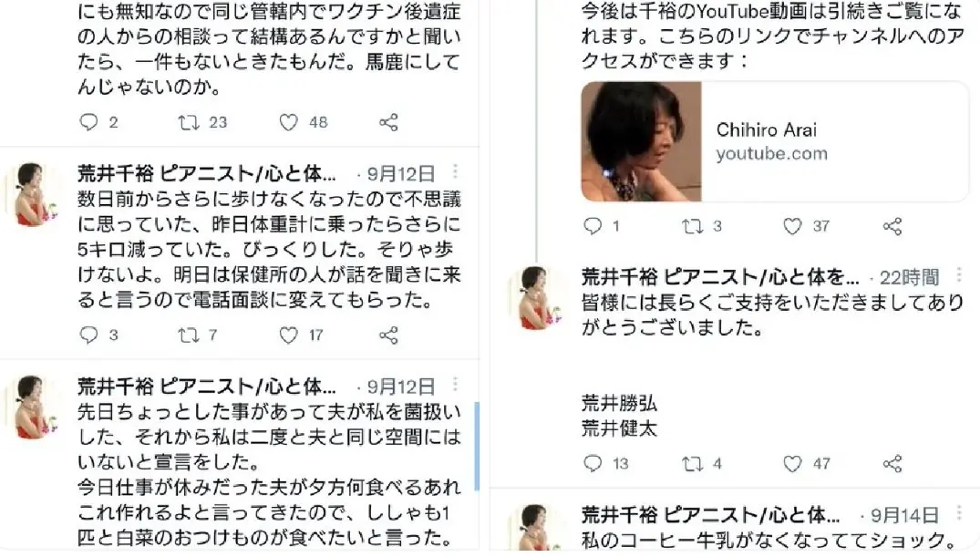Like the weight loss tweet with 17 likes
Image resolution: width=980 pixels, height=557 pixels.
pos(288,335)
